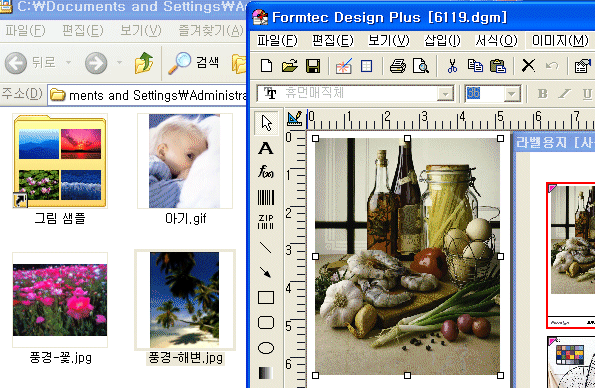This screenshot has height=388, width=595.
Task: Toggle Bold formatting button
Action: tap(543, 93)
